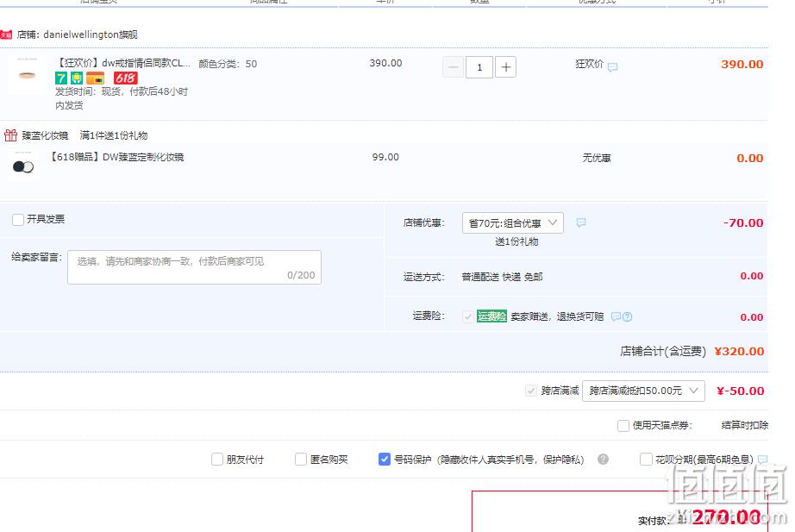Click the green shield guarantee badge

(x=77, y=78)
